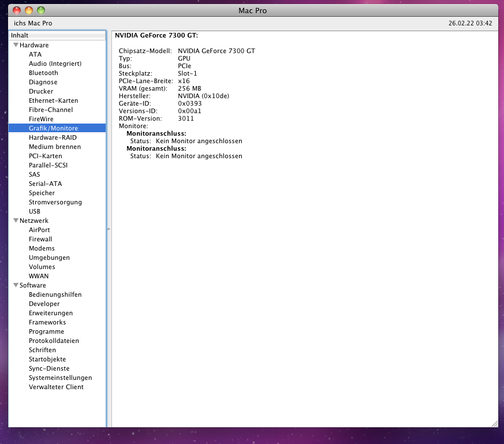This screenshot has height=444, width=504.
Task: Click the Hersteller value NVIDIA (0x10de)
Action: pos(203,96)
